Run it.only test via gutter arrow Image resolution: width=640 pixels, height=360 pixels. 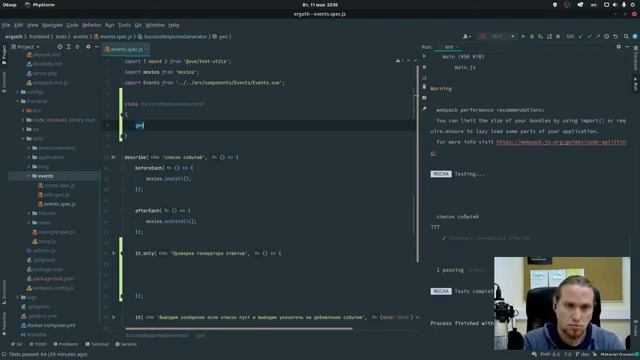point(114,253)
